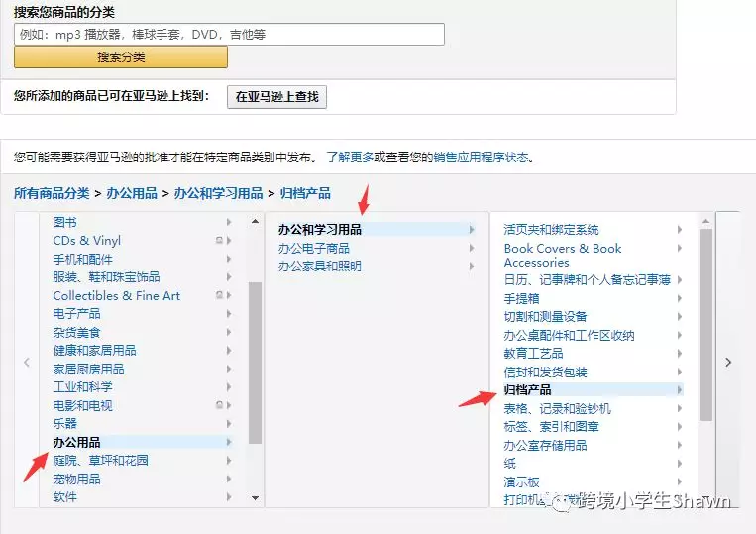Select the 信封和发货包装 subcategory
This screenshot has height=534, width=756.
tap(545, 372)
